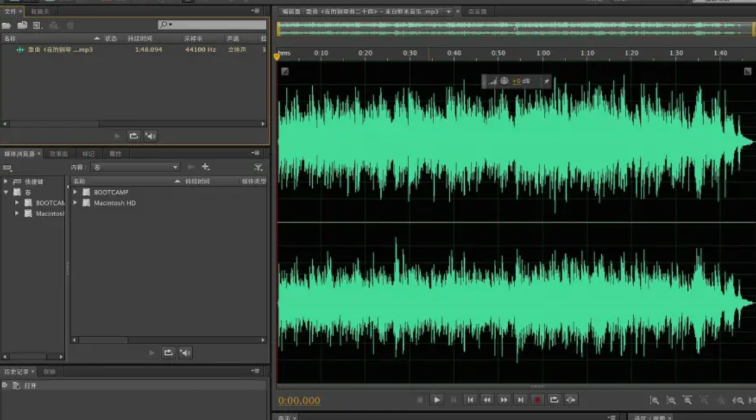756x420 pixels.
Task: Toggle loop playback in the transport bar
Action: 553,400
